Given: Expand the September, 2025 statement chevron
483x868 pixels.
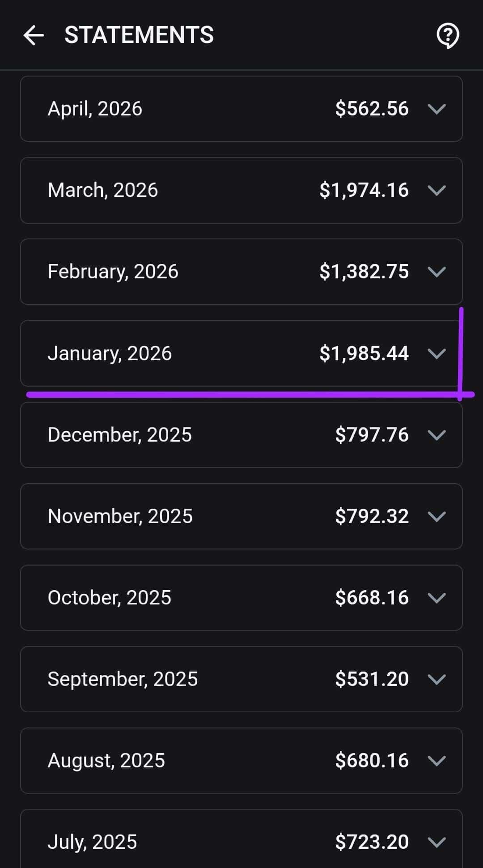Looking at the screenshot, I should click(x=436, y=679).
